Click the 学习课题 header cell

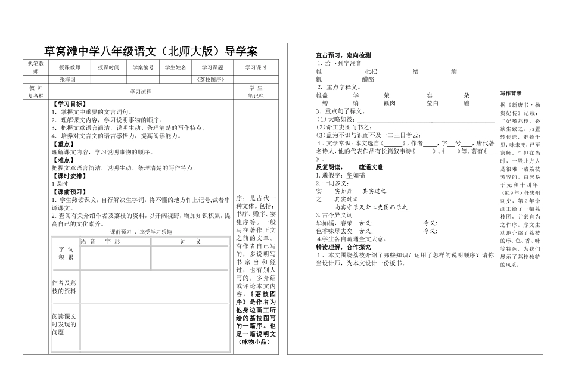(x=212, y=67)
